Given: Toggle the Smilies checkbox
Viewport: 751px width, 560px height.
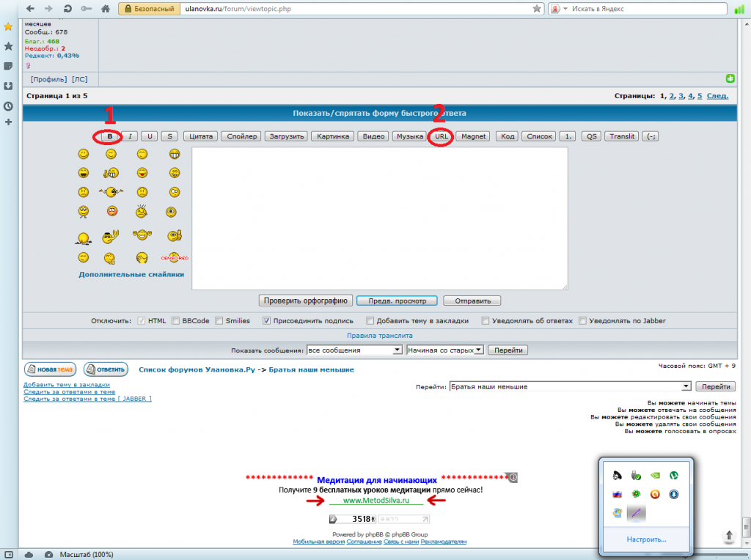Looking at the screenshot, I should (x=219, y=320).
